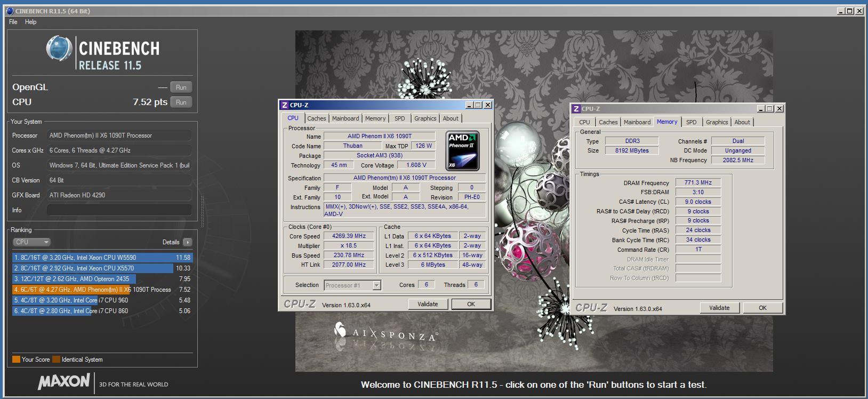
Task: Click the DRAM Frequency 771.3 MHz value
Action: click(698, 182)
